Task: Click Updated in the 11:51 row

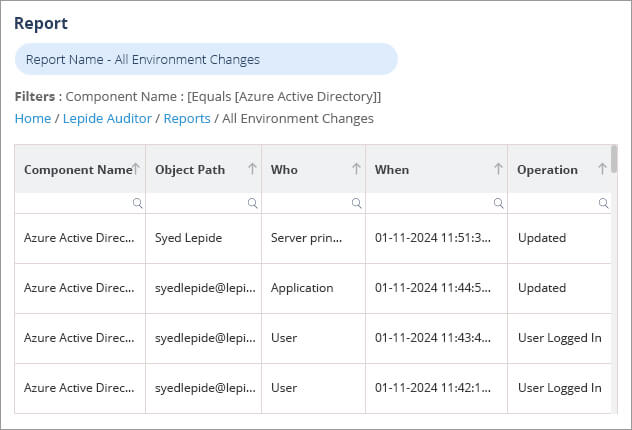Action: (x=560, y=238)
